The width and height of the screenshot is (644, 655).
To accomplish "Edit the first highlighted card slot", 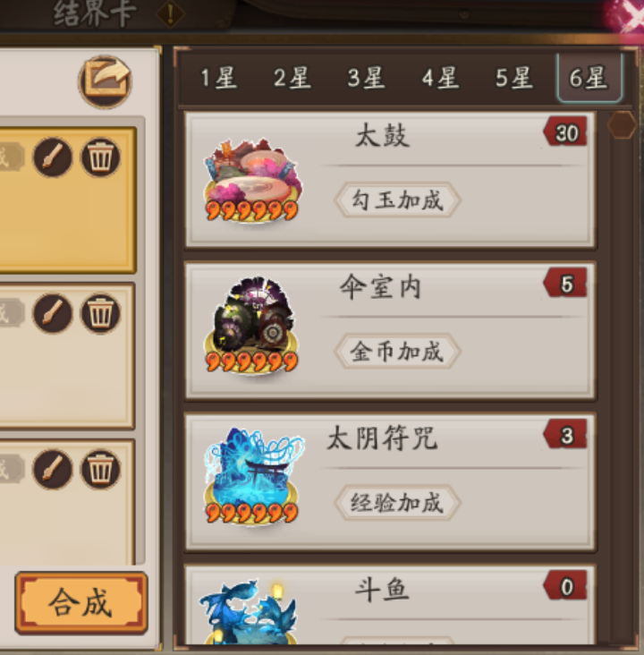I will coord(53,157).
